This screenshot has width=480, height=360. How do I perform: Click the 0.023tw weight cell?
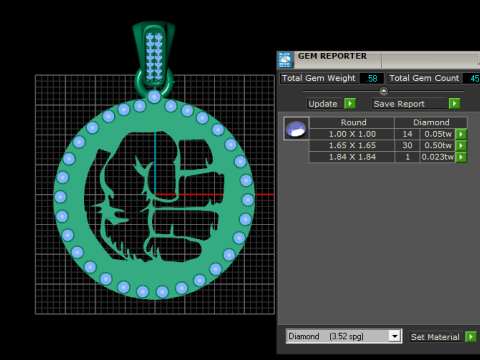[x=437, y=157]
